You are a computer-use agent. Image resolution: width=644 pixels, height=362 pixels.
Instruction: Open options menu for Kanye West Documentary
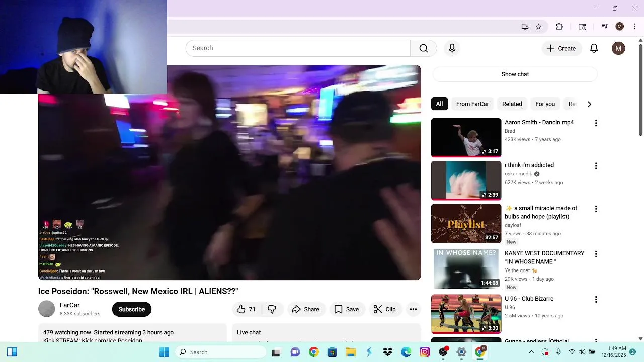tap(596, 254)
